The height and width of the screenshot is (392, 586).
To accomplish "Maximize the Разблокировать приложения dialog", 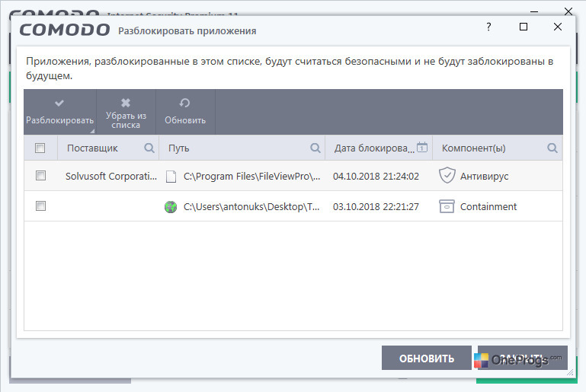I will coord(524,27).
